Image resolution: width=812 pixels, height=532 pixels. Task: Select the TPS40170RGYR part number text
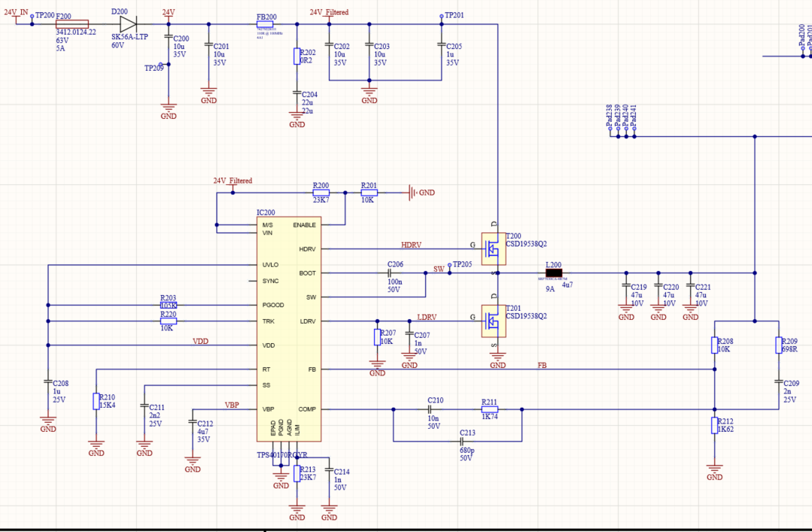[282, 454]
